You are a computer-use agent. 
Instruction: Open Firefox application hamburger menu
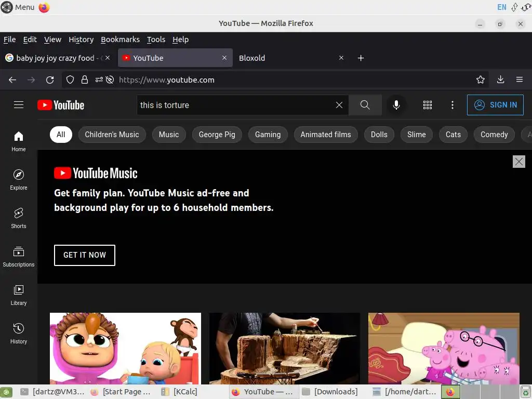(520, 79)
